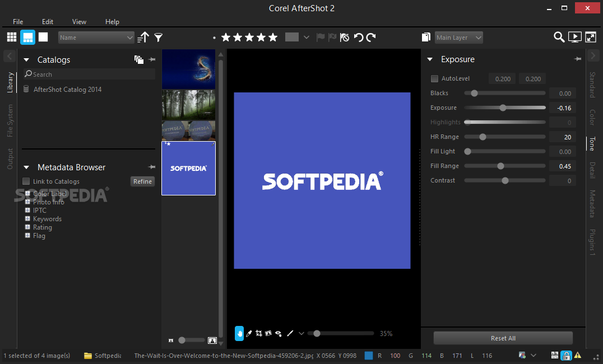Expand the Flag tree node
The width and height of the screenshot is (603, 364).
pos(27,236)
